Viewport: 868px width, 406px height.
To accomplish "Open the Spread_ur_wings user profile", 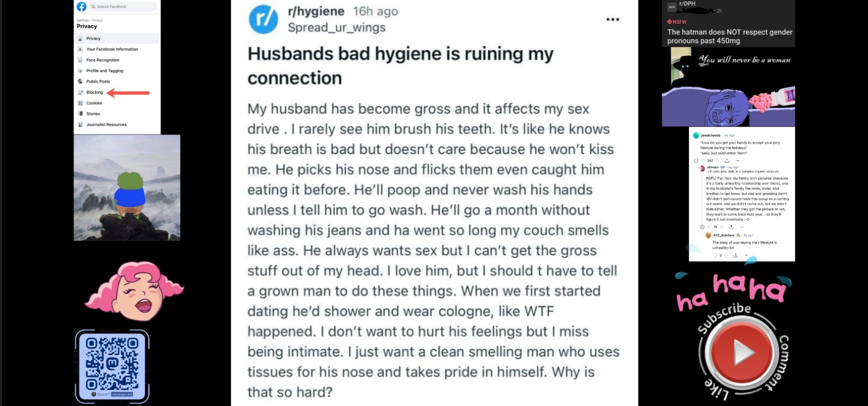I will pos(336,28).
